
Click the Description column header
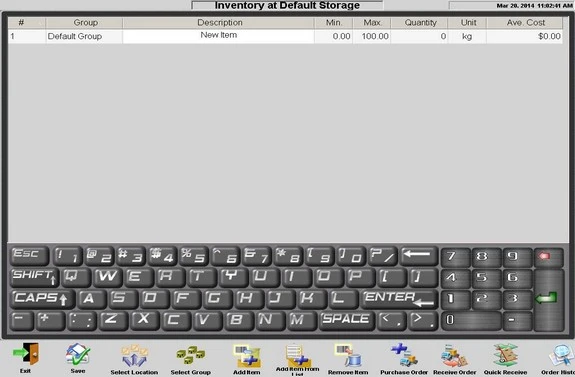click(x=219, y=23)
